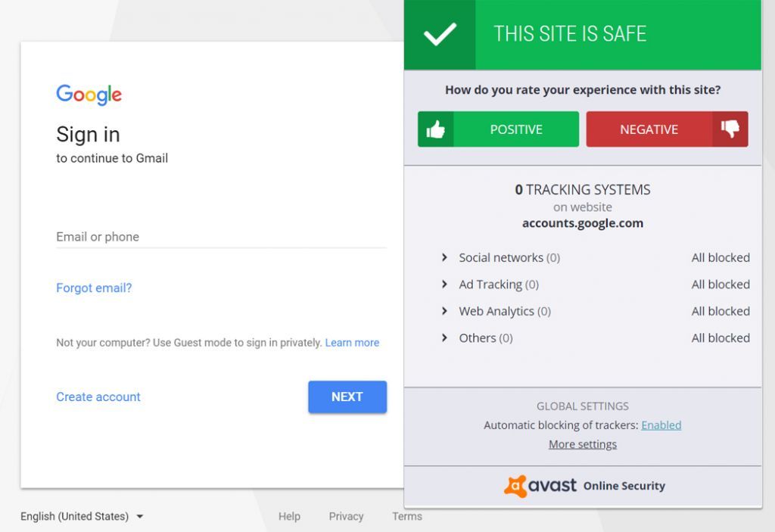The height and width of the screenshot is (532, 775).
Task: Click the rate your experience question text
Action: [583, 90]
